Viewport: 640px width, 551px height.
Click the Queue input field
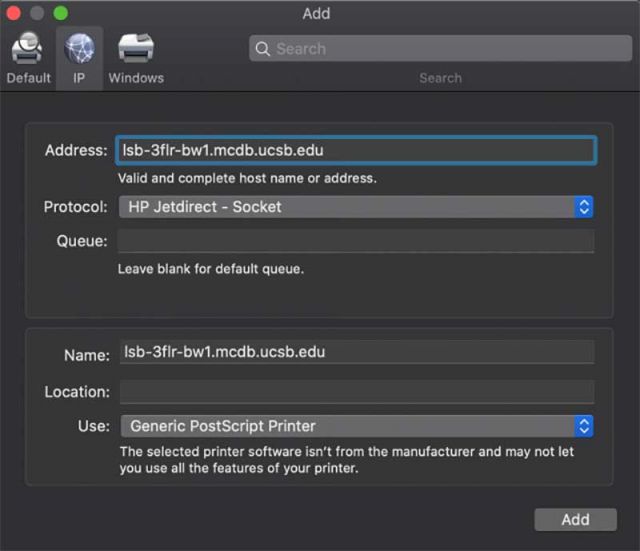356,241
